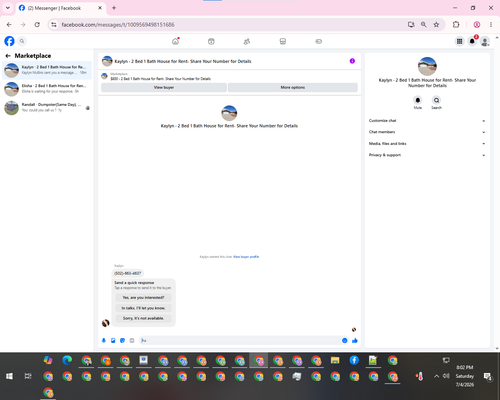The height and width of the screenshot is (400, 500).
Task: Open the Video tab icon in top navigation
Action: coord(211,41)
